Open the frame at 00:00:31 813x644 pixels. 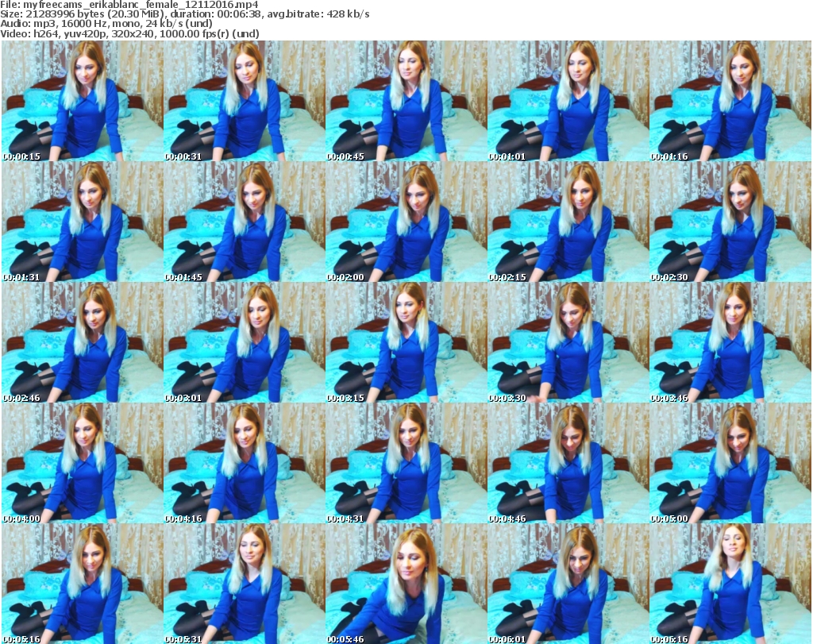[245, 101]
